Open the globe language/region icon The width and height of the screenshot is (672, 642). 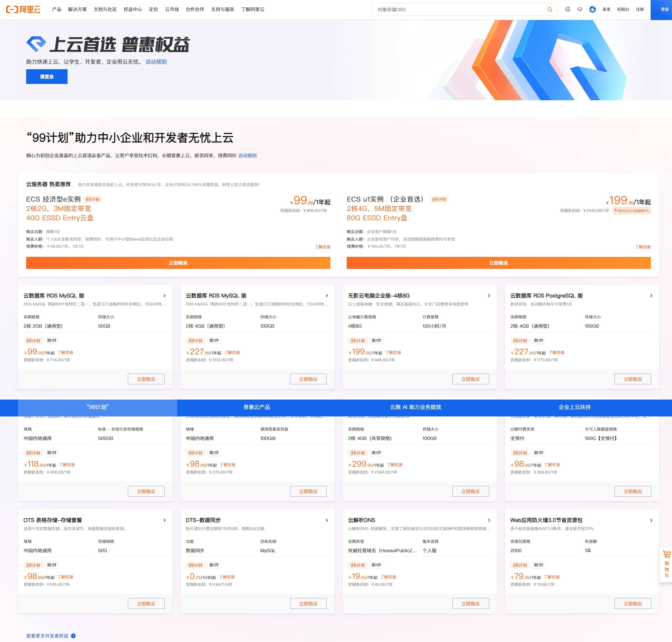[568, 9]
